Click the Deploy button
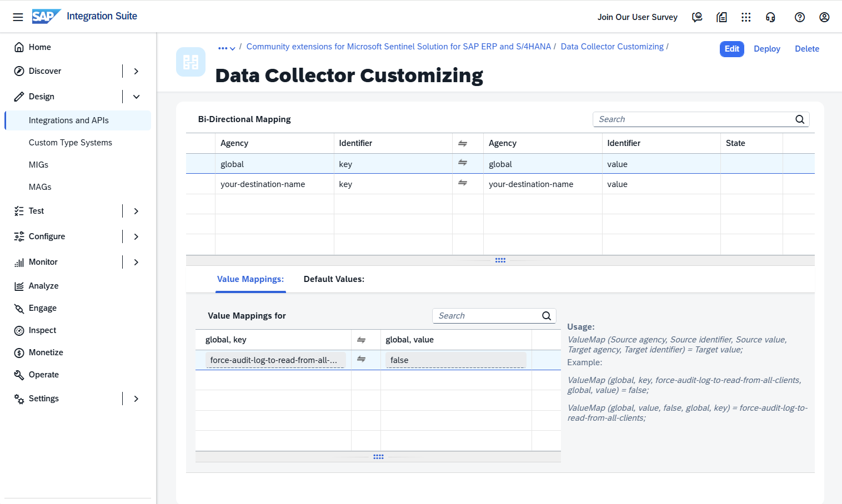Image resolution: width=842 pixels, height=504 pixels. pos(767,49)
